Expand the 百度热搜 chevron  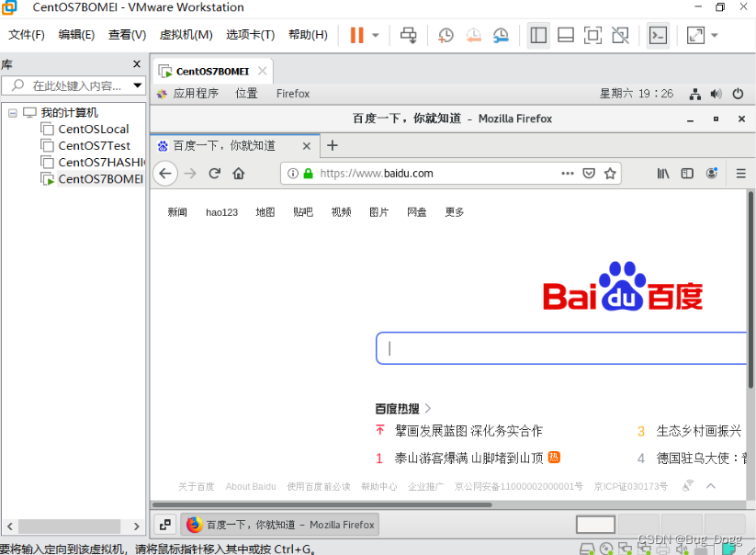pos(428,409)
